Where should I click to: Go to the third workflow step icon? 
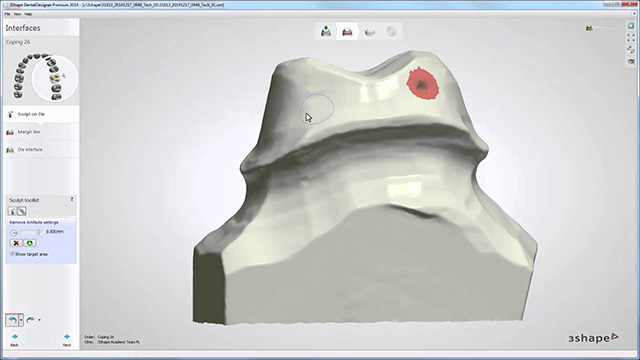[x=370, y=32]
